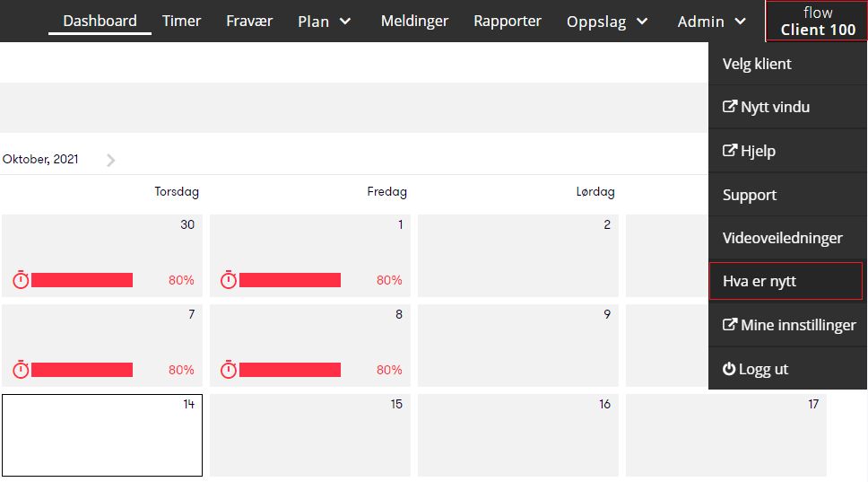Switch to the Timer tab
The width and height of the screenshot is (868, 482).
(x=181, y=21)
